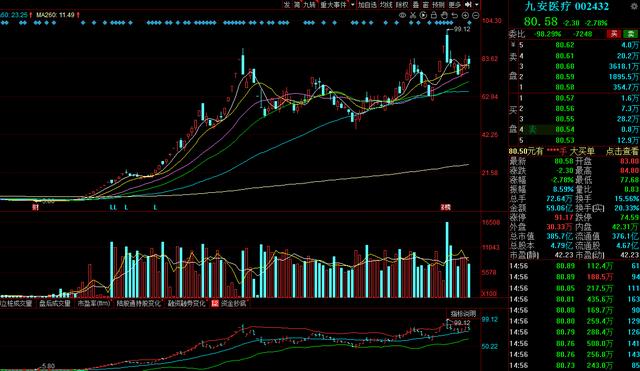Screen dimensions: 640x371
Task: Click the red 买 buy button
Action: click(614, 34)
